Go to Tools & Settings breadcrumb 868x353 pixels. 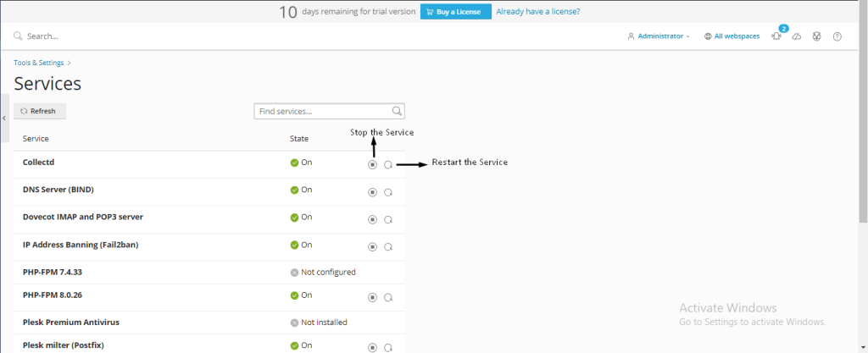(x=39, y=63)
